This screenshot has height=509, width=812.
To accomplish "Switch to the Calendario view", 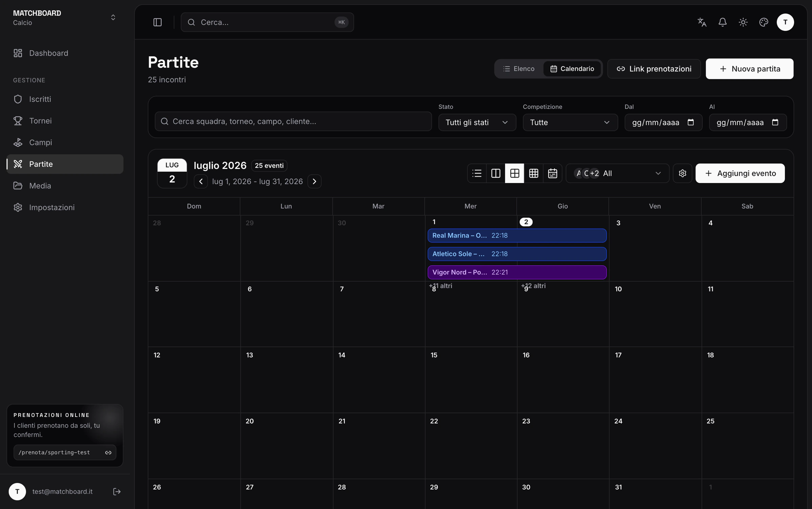I will pos(572,69).
